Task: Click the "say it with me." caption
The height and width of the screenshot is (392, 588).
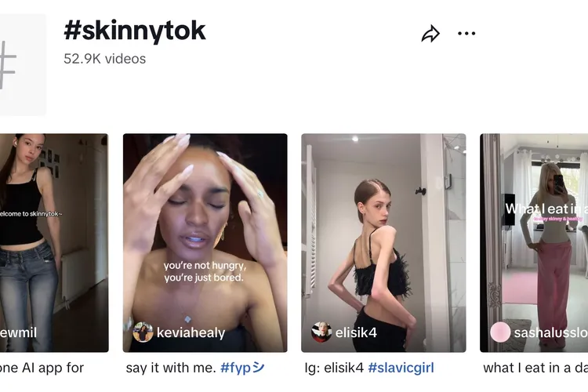Action: pyautogui.click(x=170, y=368)
